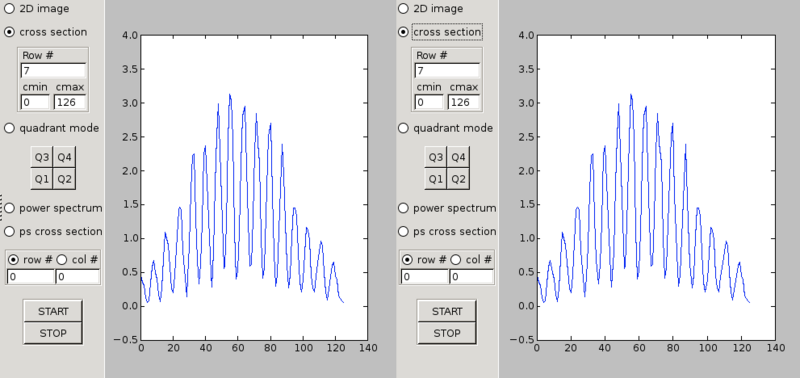Click the Q1 quadrant button on left

point(42,179)
